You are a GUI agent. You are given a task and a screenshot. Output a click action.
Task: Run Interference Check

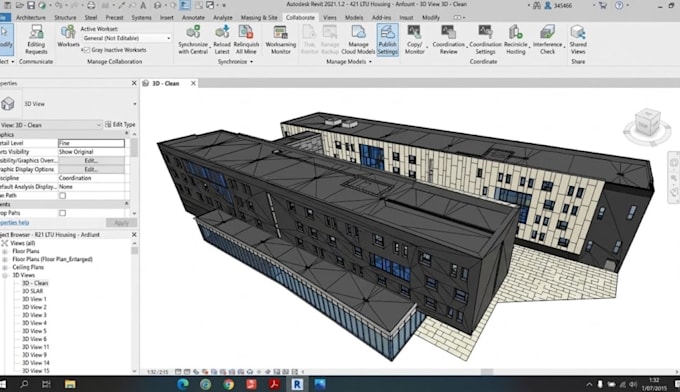click(x=547, y=39)
